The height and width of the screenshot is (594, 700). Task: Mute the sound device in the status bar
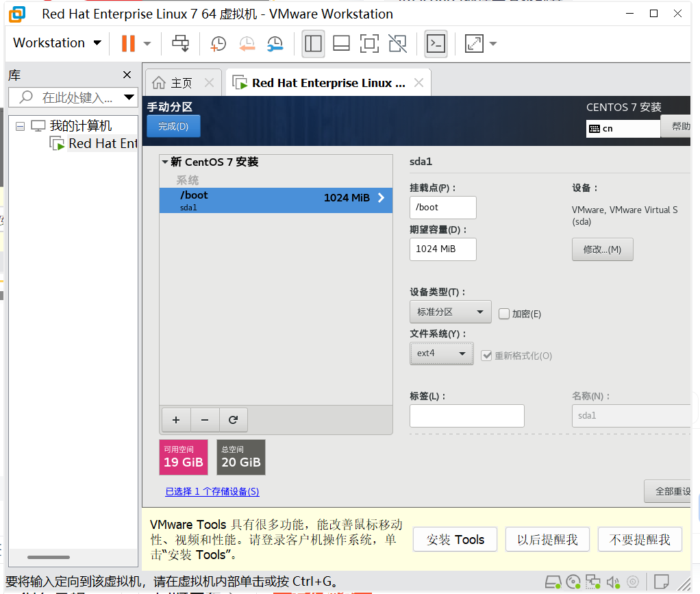613,582
